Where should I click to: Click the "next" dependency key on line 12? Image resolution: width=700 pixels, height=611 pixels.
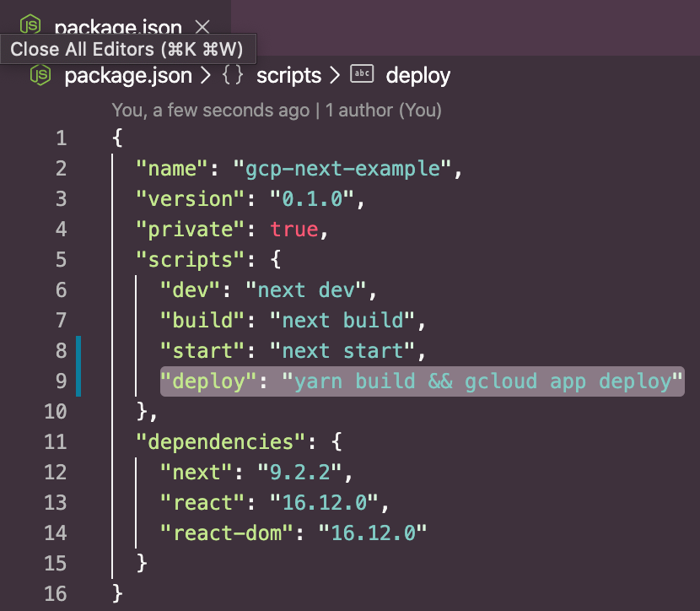pos(196,472)
